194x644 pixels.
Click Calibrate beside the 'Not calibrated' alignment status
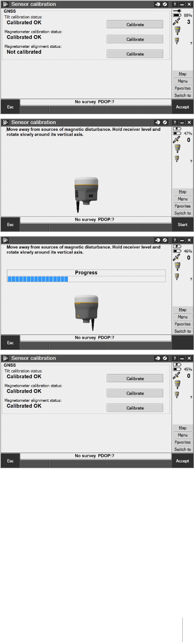click(x=135, y=54)
